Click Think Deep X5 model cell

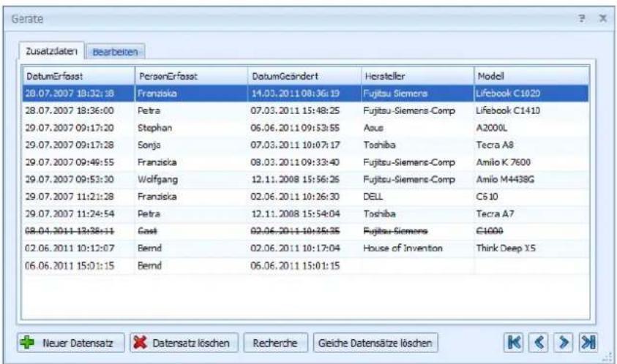pos(531,249)
